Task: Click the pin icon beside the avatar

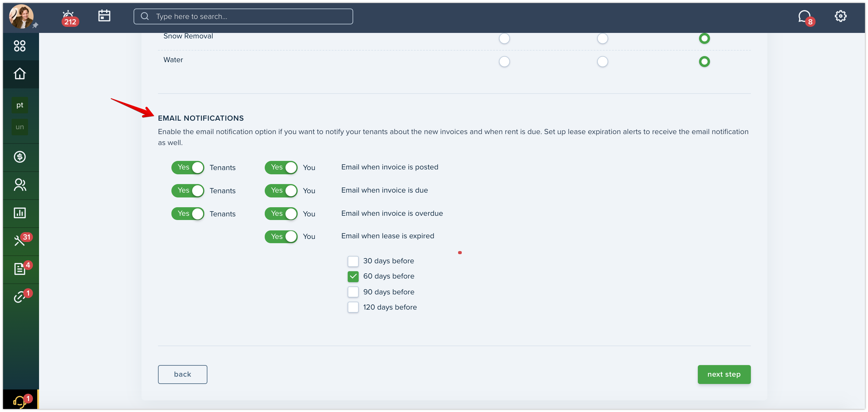Action: point(35,25)
